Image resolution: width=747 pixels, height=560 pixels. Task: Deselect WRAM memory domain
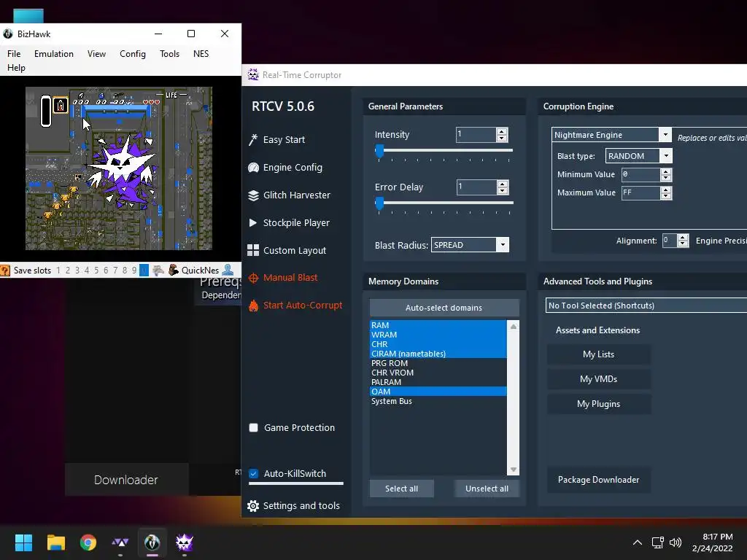point(438,335)
